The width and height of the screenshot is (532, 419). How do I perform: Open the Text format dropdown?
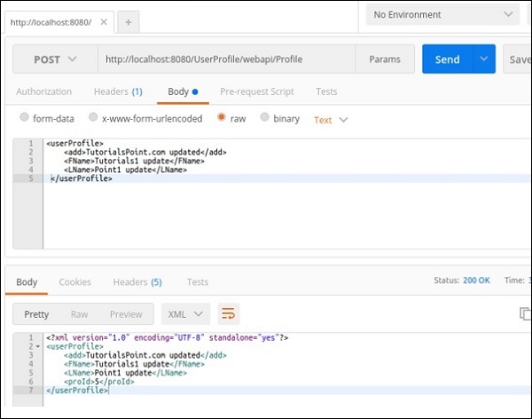tap(331, 120)
